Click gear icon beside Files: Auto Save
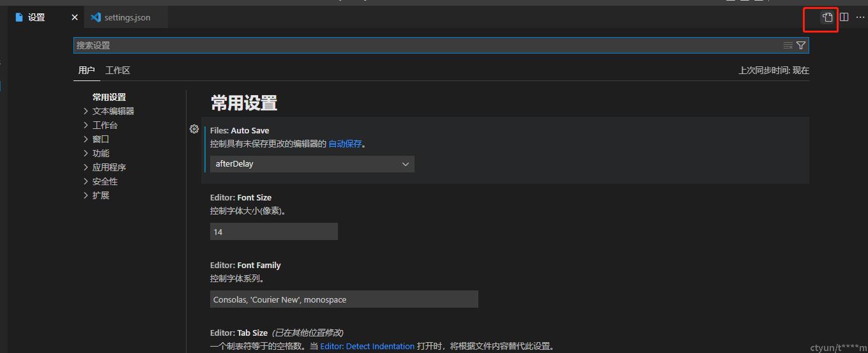Viewport: 868px width, 353px height. [x=194, y=129]
